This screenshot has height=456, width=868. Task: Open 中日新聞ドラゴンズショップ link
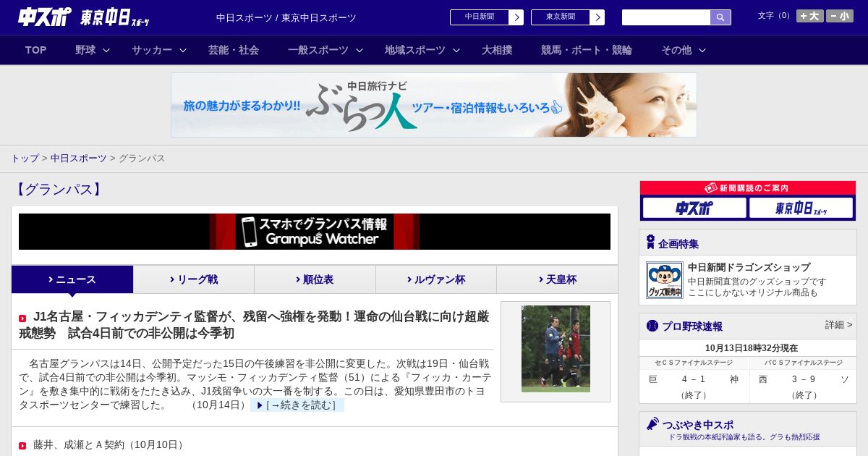coord(749,267)
